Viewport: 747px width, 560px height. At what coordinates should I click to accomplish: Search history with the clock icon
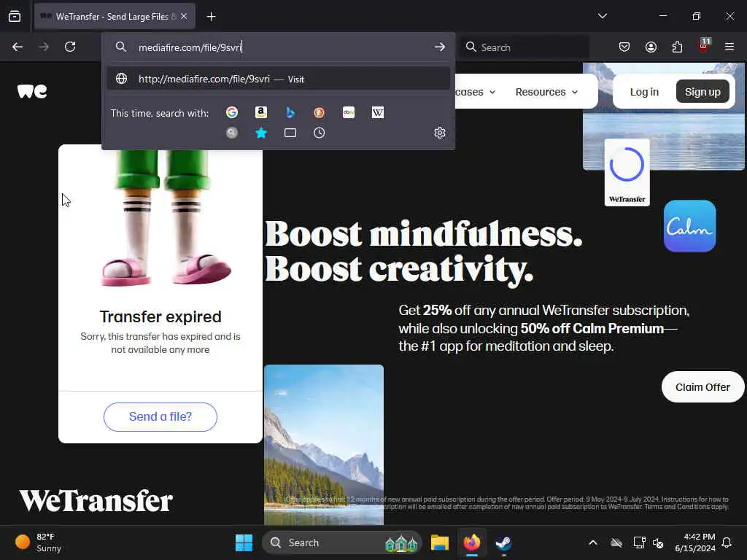pos(320,133)
